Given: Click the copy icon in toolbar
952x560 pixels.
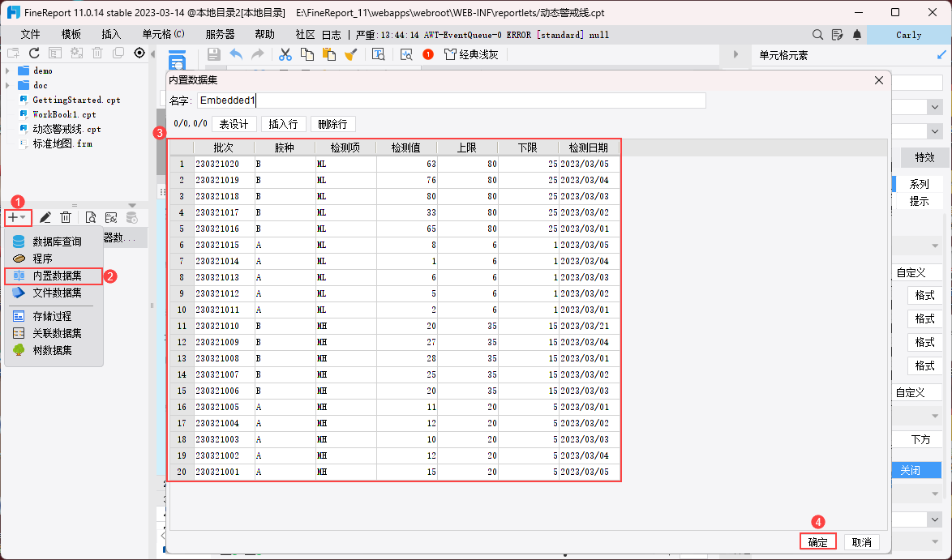Looking at the screenshot, I should [307, 54].
